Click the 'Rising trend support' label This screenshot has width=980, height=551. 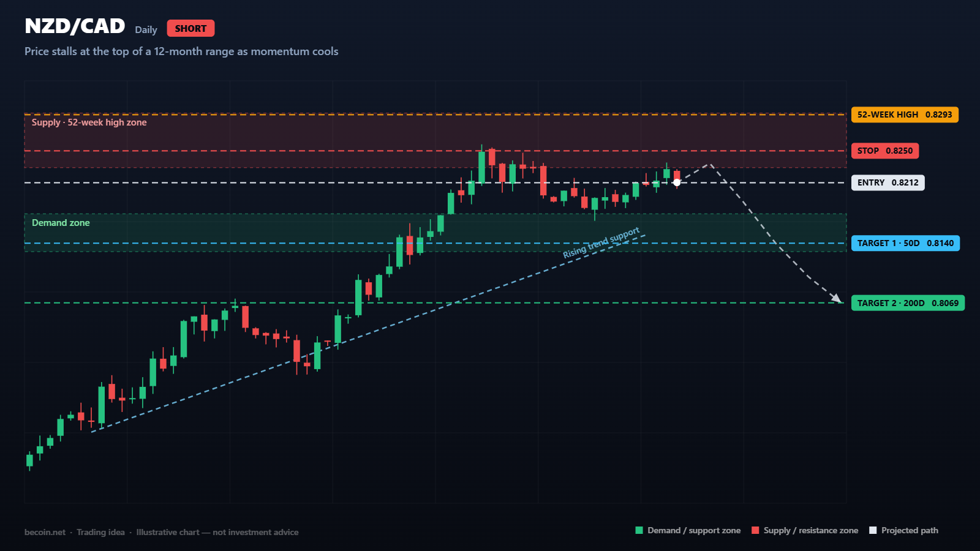[x=601, y=242]
